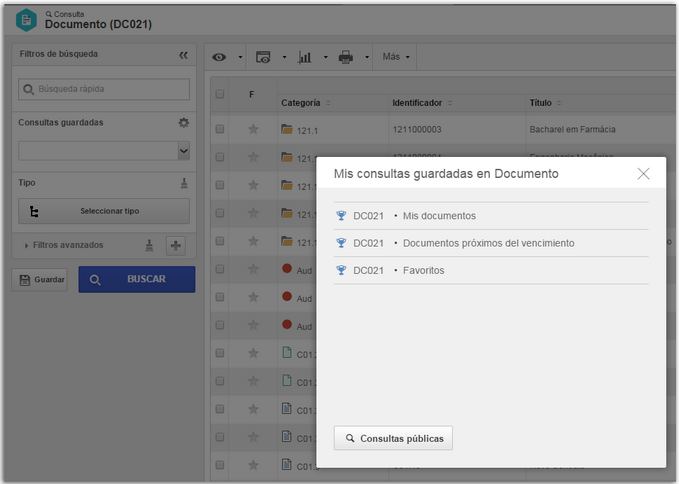Click title Bacharel em Farmácia
Screen dimensions: 679x484
click(x=572, y=129)
